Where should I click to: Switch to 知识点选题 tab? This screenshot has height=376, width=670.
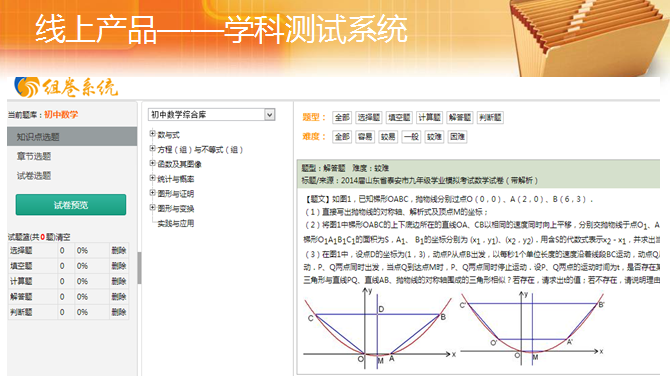click(x=72, y=137)
